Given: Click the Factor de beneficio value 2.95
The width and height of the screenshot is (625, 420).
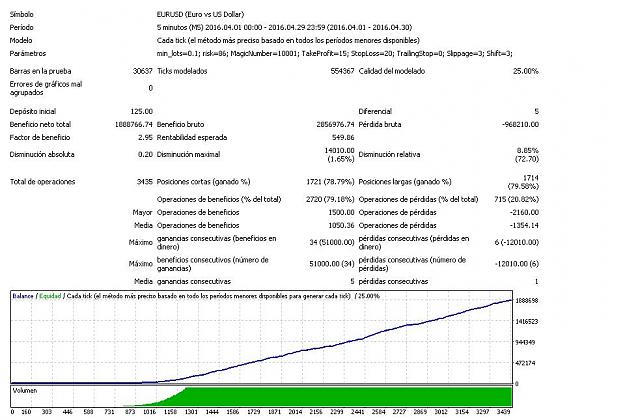Looking at the screenshot, I should pos(145,138).
